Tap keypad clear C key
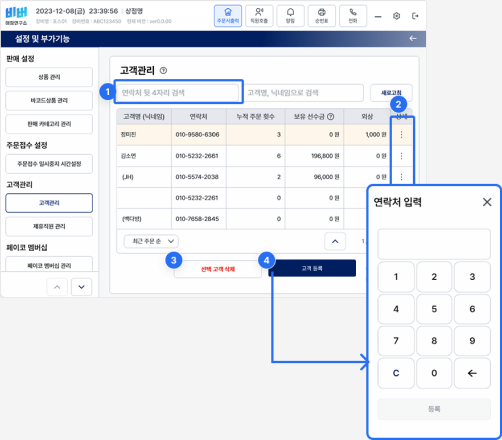This screenshot has height=440, width=502. tap(396, 373)
